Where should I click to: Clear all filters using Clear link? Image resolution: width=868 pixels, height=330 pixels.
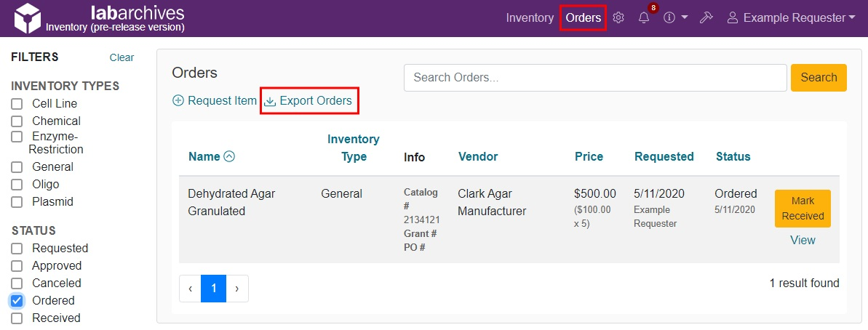click(122, 57)
